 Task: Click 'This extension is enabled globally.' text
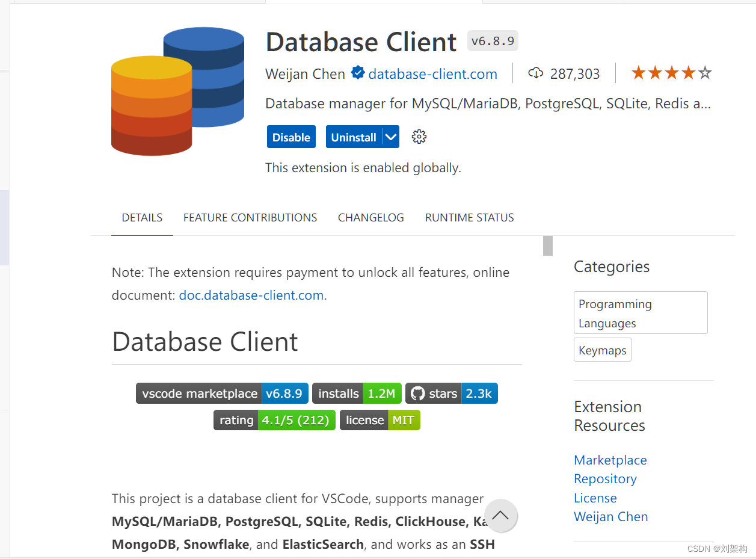point(363,168)
